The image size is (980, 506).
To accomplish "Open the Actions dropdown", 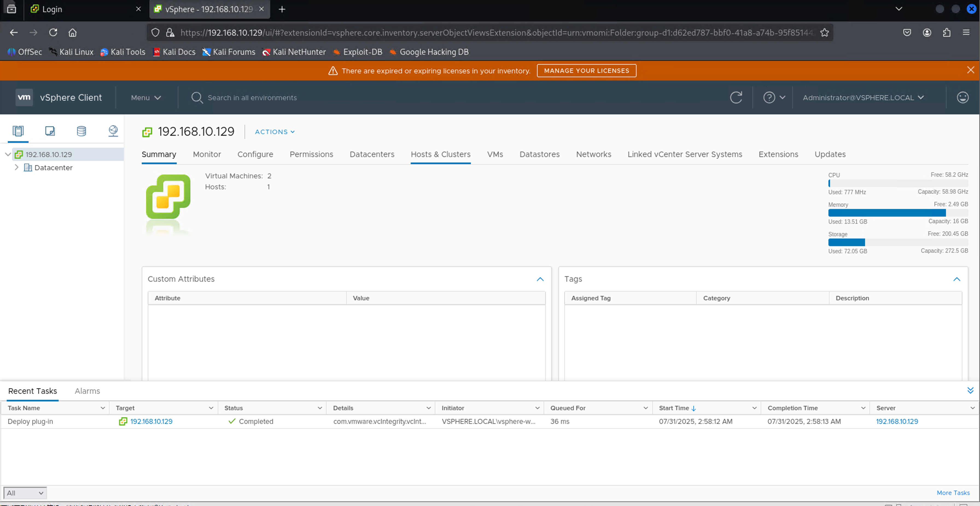I will point(275,132).
